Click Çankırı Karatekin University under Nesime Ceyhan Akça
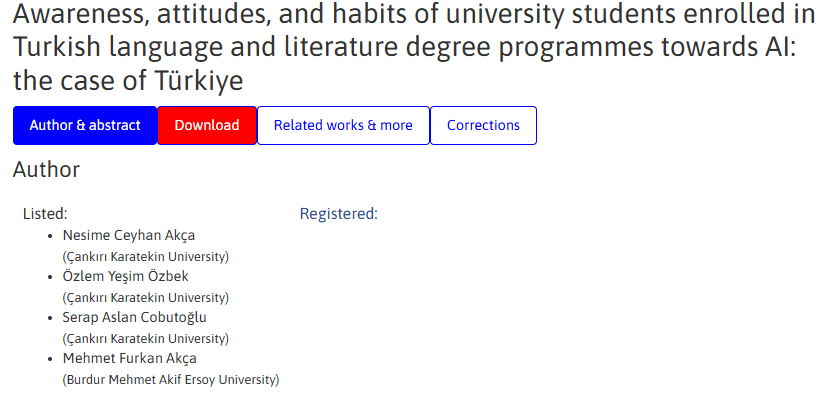 (x=145, y=257)
